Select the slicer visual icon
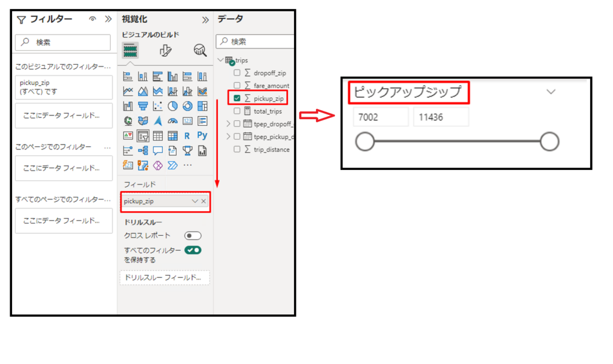613x364 pixels. (x=142, y=136)
